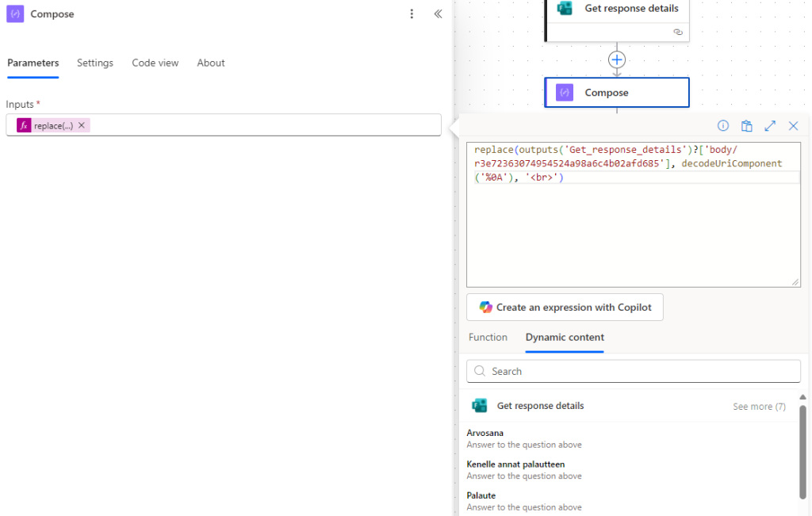812x516 pixels.
Task: Click the Compose action icon on canvas
Action: coord(565,93)
